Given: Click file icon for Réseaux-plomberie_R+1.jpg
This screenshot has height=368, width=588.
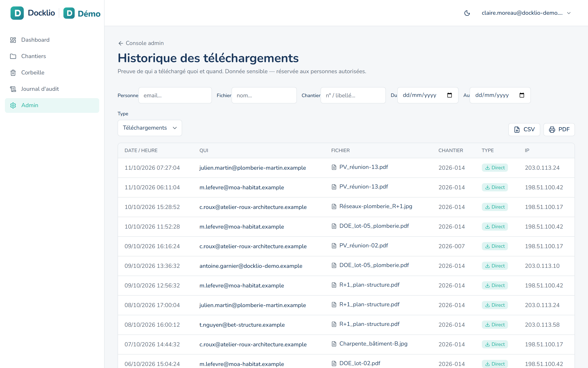Looking at the screenshot, I should pyautogui.click(x=334, y=206).
